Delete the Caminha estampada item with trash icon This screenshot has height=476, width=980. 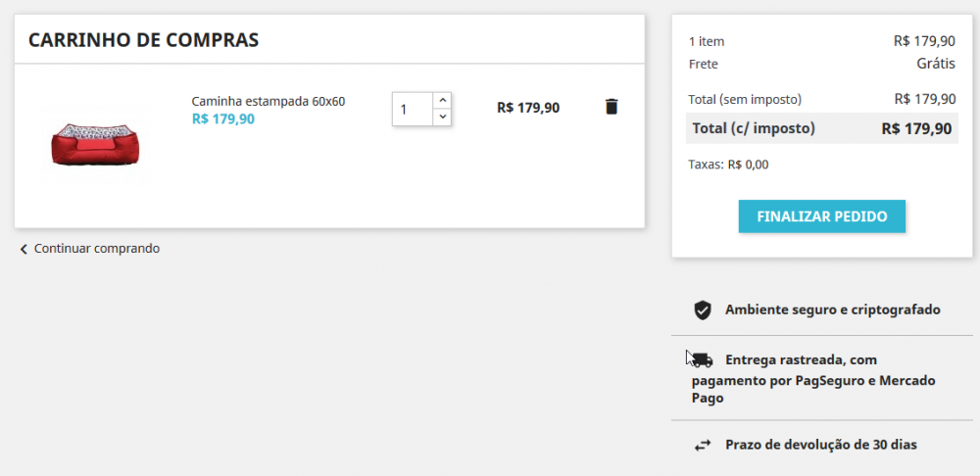tap(612, 107)
